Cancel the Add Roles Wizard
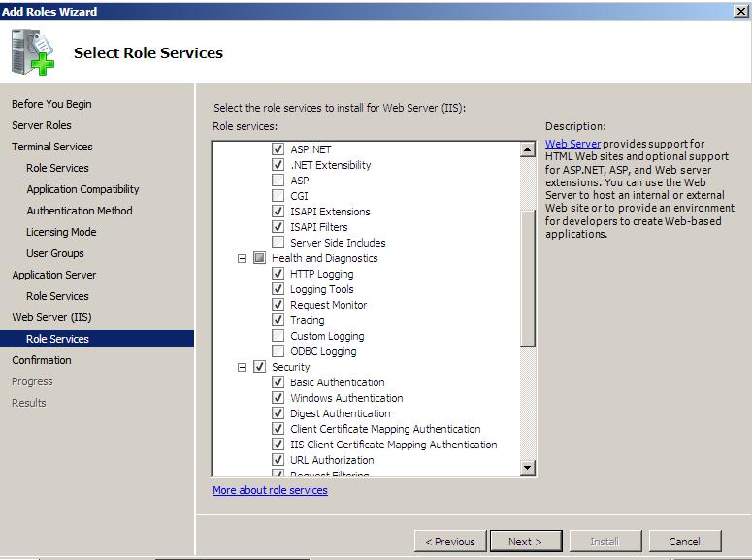This screenshot has height=560, width=752. coord(685,542)
